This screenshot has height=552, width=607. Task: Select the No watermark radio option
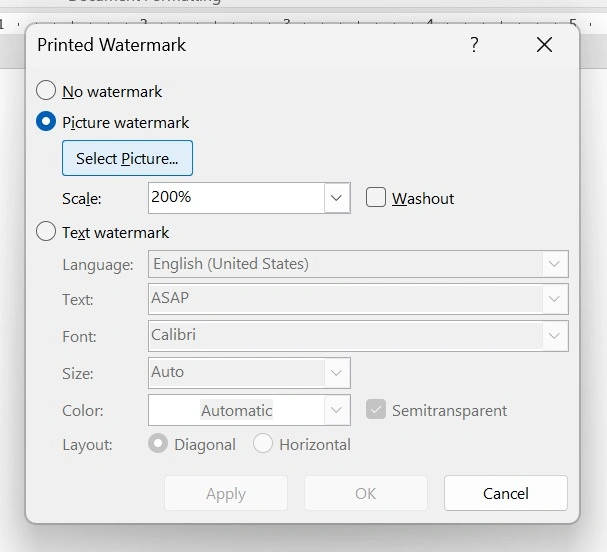[46, 91]
